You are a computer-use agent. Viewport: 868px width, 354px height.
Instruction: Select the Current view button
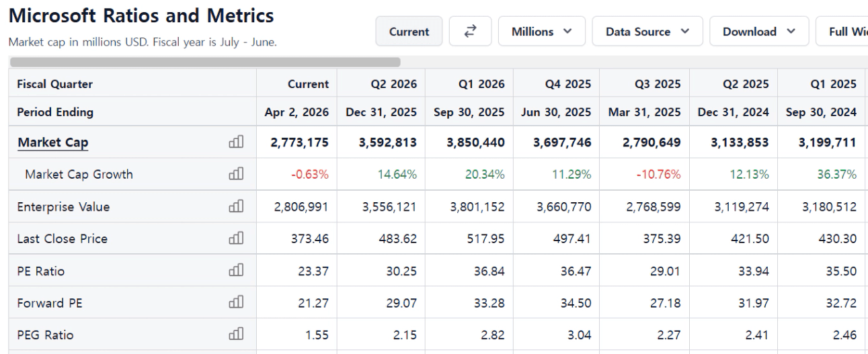pos(409,32)
